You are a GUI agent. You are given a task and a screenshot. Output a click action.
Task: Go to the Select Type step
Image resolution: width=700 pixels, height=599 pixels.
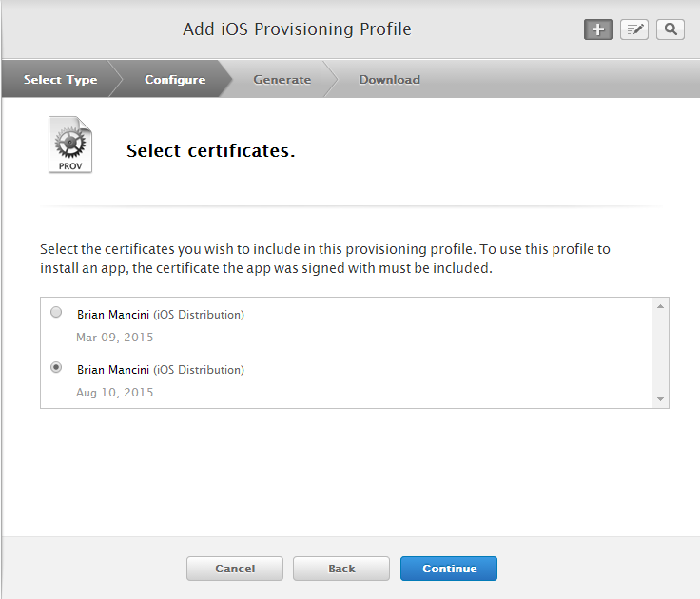[60, 80]
